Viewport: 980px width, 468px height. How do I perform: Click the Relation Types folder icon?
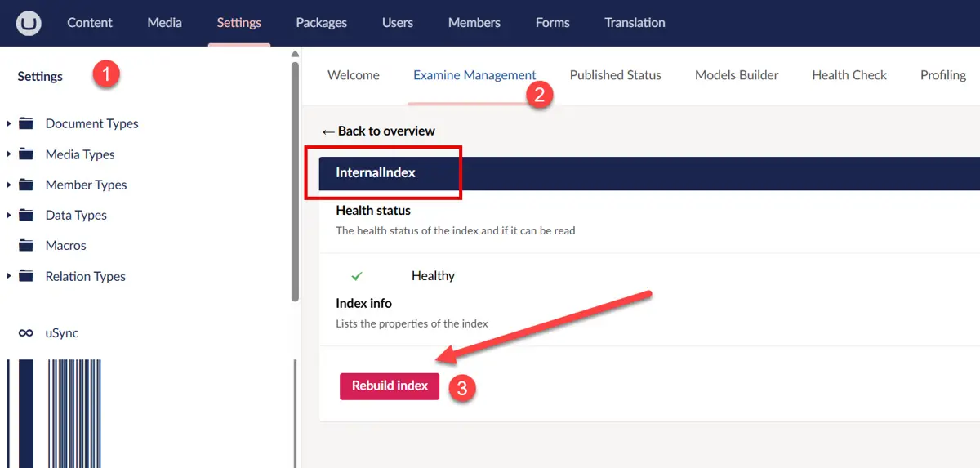[x=26, y=276]
